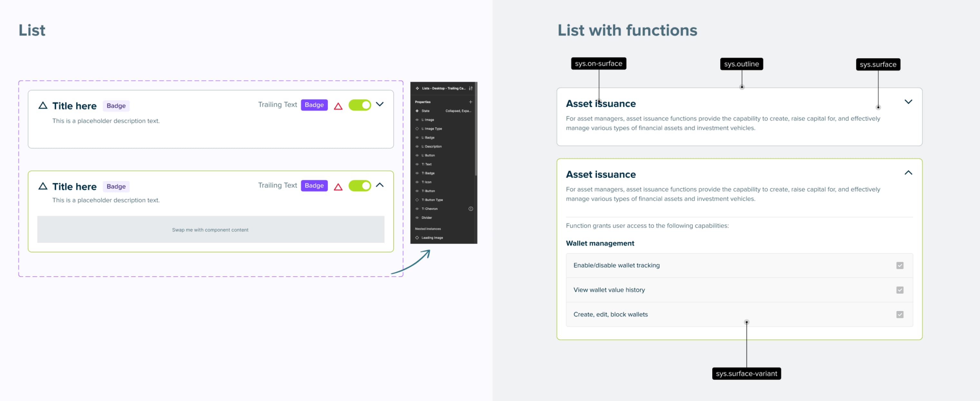Open the State value Collapsed, Expa... field
980x401 pixels.
(458, 111)
